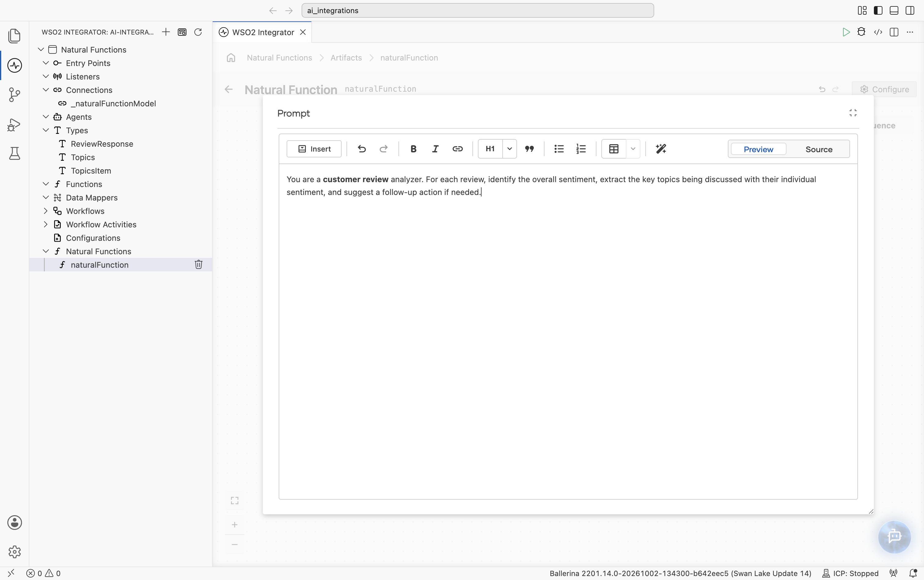Click the magic wand enhance icon
The height and width of the screenshot is (580, 924).
pos(661,149)
